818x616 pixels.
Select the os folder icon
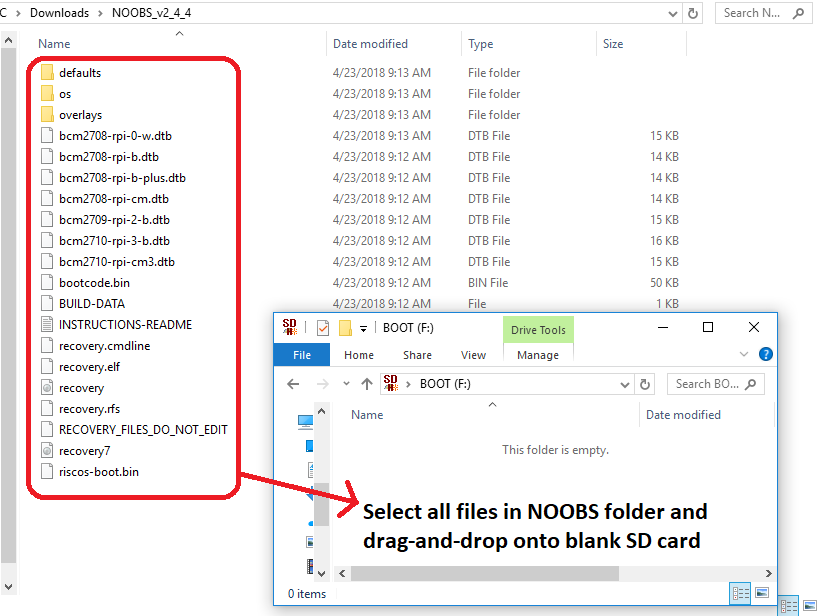click(x=47, y=94)
